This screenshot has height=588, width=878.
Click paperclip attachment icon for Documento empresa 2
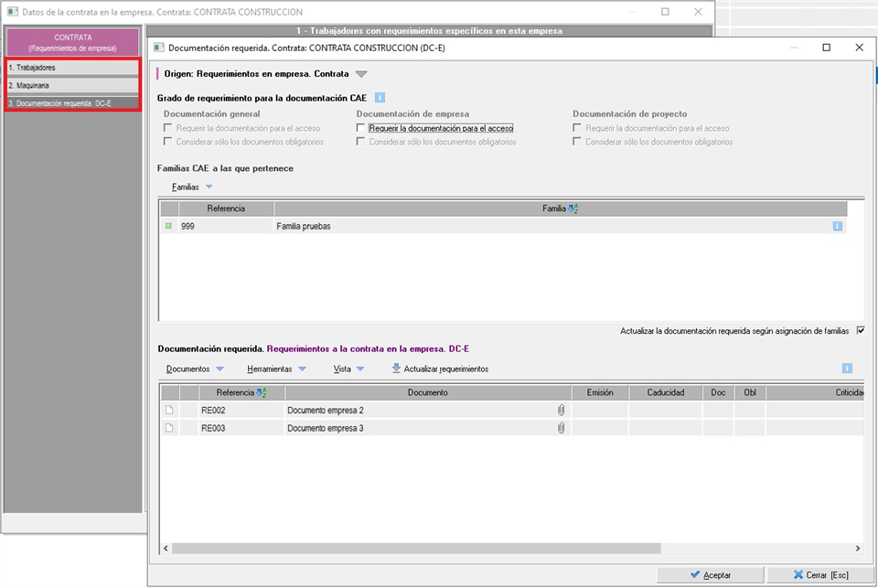562,411
